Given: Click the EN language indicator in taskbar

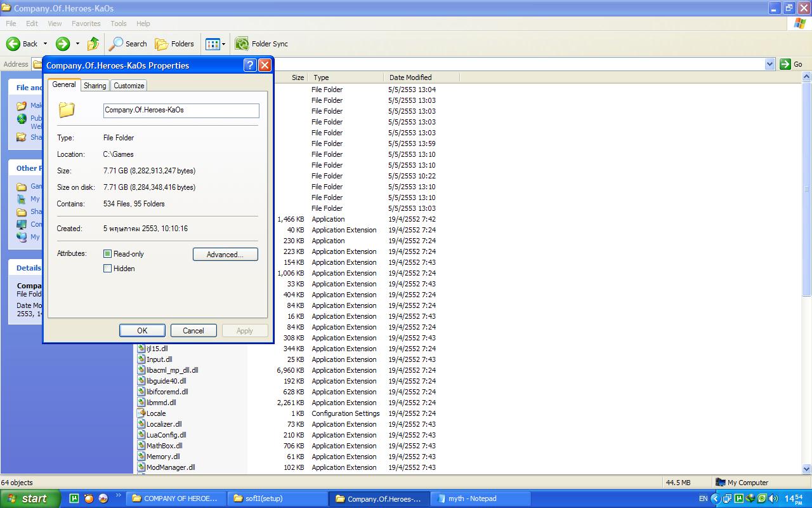Looking at the screenshot, I should 703,499.
